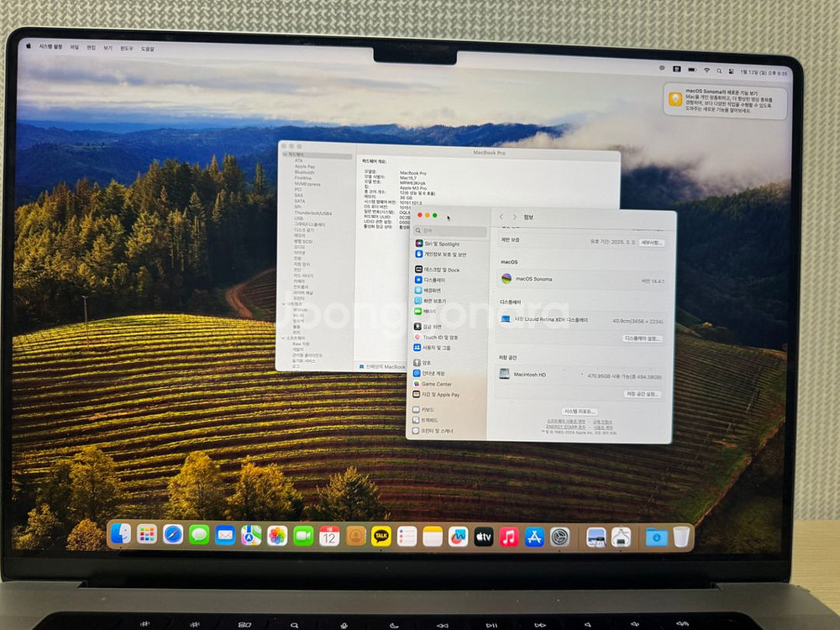The width and height of the screenshot is (840, 630).
Task: Click the System Settings search field
Action: click(x=450, y=230)
